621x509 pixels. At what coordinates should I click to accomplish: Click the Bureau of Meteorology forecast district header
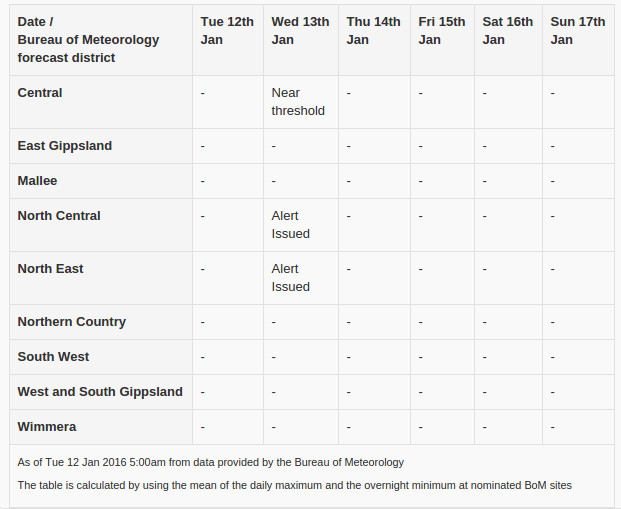click(x=88, y=40)
